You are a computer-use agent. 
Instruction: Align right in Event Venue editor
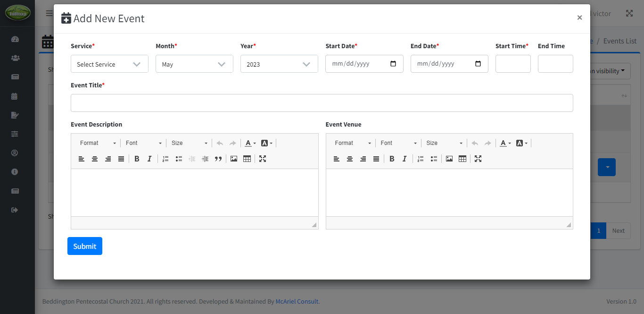click(x=363, y=159)
